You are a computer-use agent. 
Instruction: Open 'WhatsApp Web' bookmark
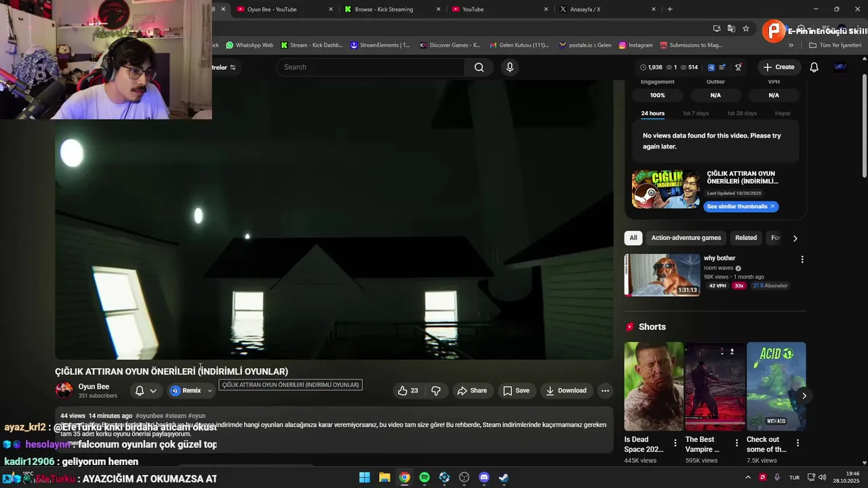[250, 45]
